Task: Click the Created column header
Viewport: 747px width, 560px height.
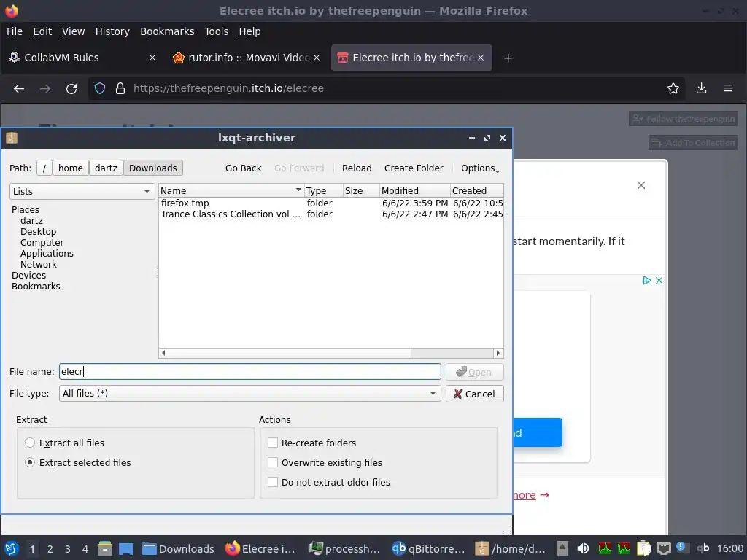Action: click(x=476, y=190)
